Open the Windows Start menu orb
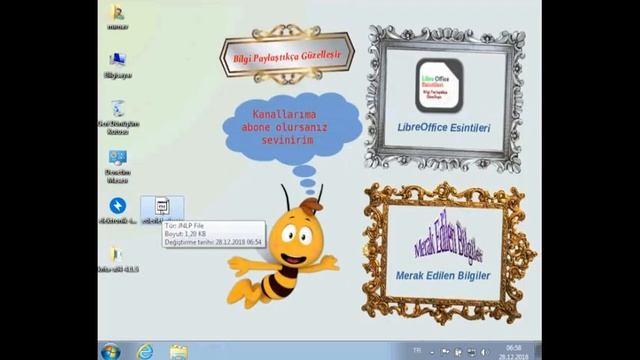This screenshot has width=640, height=360. coord(111,351)
